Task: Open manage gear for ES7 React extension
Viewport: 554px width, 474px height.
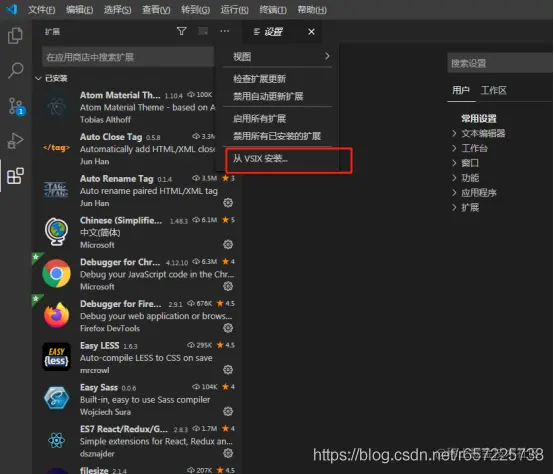Action: 228,453
